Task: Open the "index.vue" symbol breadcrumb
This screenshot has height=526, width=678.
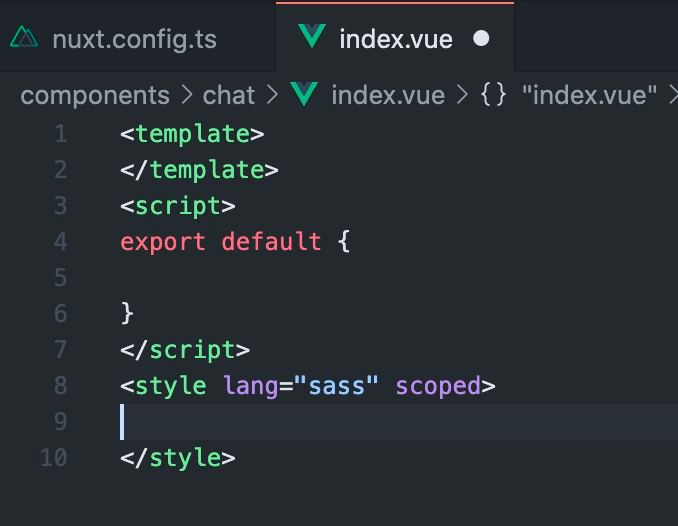Action: click(589, 95)
